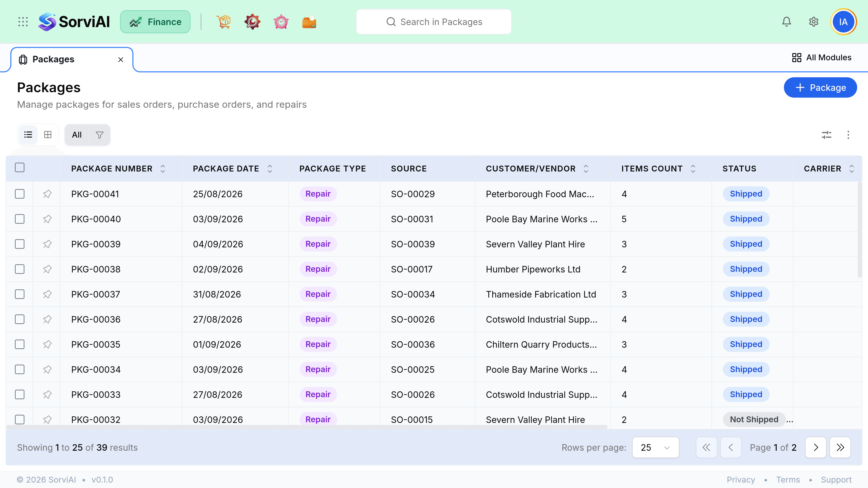Toggle the select-all header checkbox
The height and width of the screenshot is (488, 868).
tap(20, 168)
